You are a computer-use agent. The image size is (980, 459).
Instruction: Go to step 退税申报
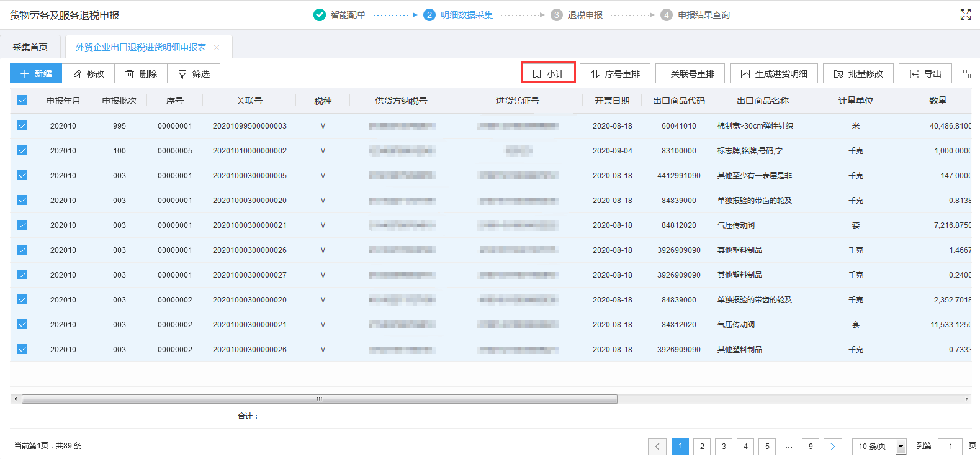pyautogui.click(x=577, y=15)
